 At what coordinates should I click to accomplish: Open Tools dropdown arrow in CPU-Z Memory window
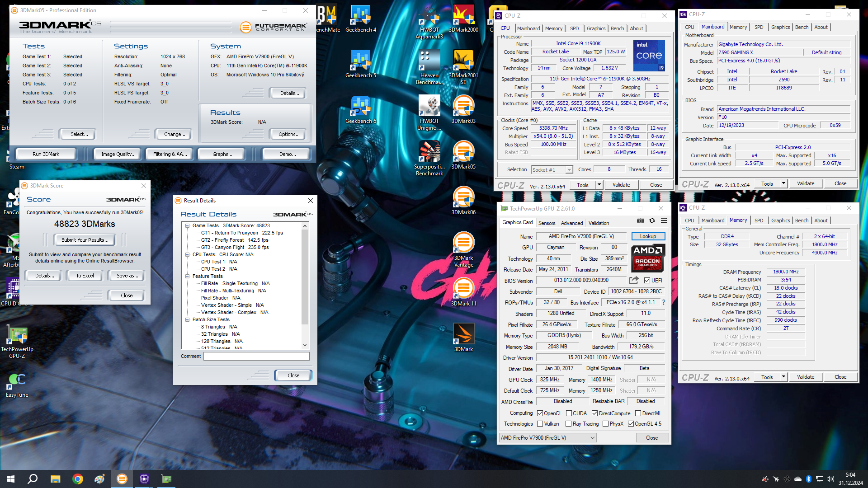coord(783,377)
